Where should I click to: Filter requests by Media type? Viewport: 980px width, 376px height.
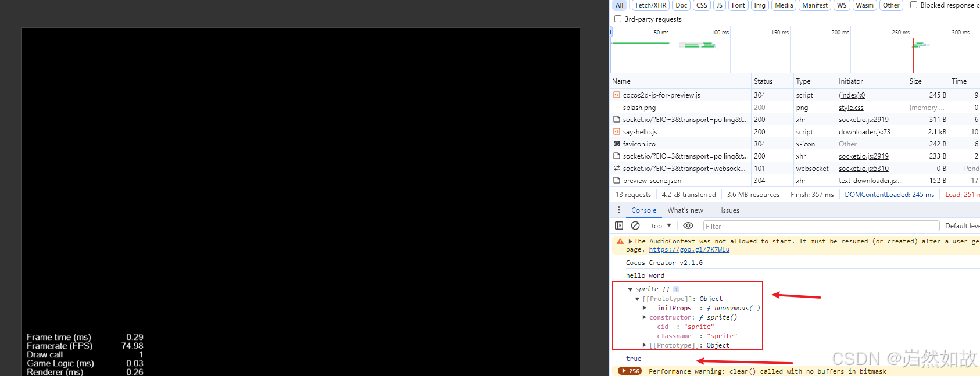[x=784, y=5]
